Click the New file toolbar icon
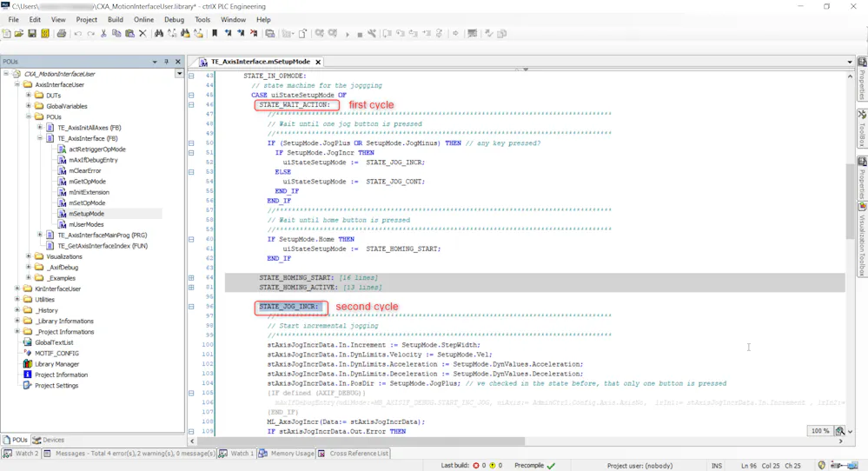 pos(6,34)
